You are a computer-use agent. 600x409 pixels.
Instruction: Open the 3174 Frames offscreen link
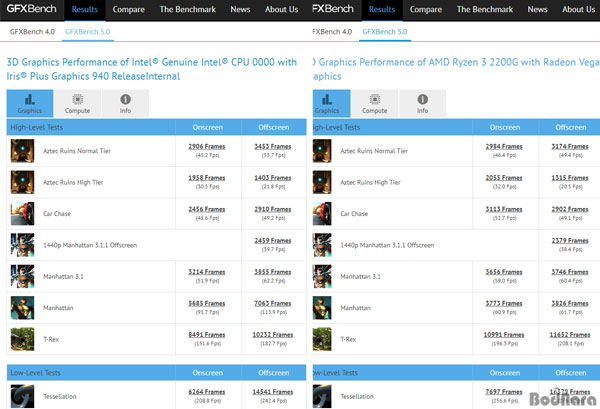coord(570,147)
